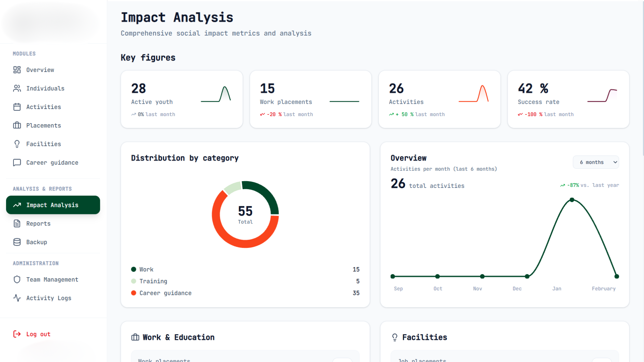644x362 pixels.
Task: Select the January data point on chart
Action: pos(572,200)
